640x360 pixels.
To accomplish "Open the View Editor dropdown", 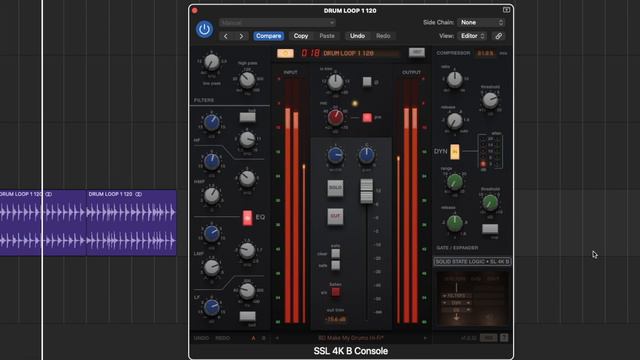I will [472, 36].
